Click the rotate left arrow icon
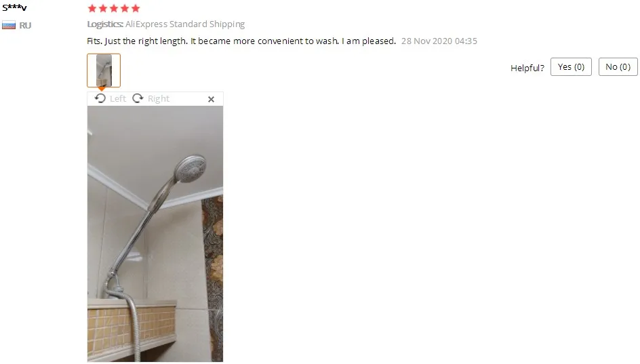 (x=100, y=98)
